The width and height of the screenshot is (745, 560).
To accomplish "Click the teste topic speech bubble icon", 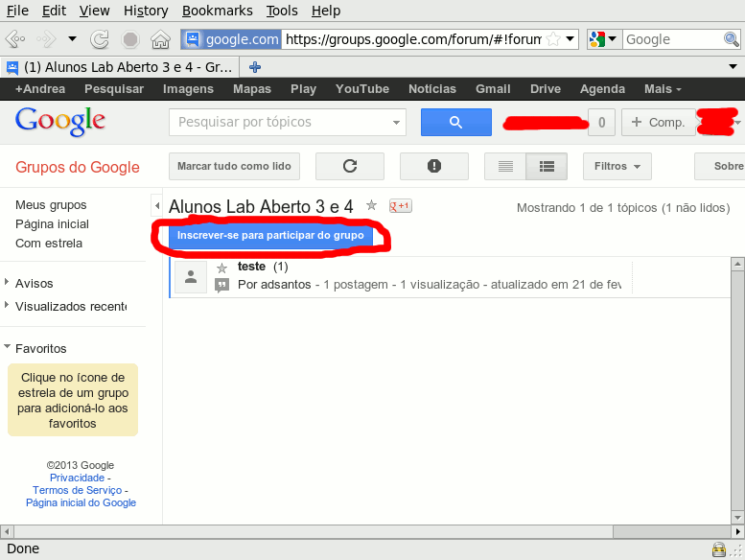I will [221, 286].
